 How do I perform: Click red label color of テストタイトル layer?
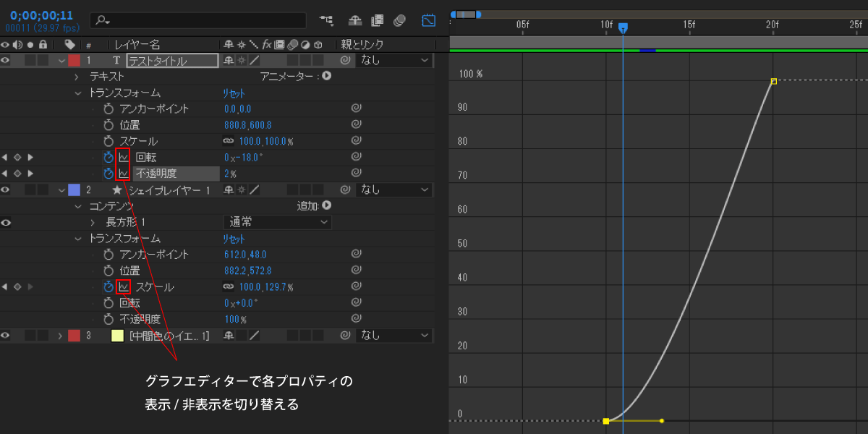[74, 61]
